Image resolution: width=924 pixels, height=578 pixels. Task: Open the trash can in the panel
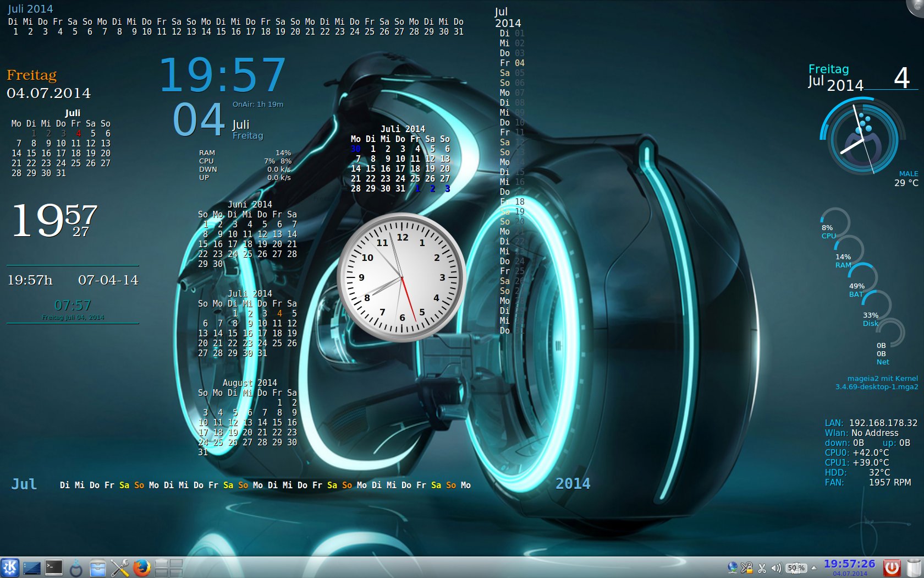[914, 568]
